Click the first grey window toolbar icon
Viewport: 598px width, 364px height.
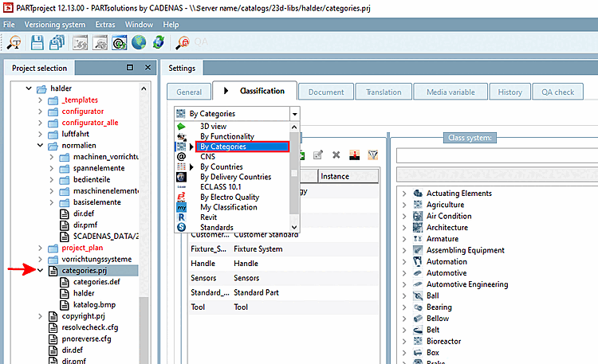80,42
